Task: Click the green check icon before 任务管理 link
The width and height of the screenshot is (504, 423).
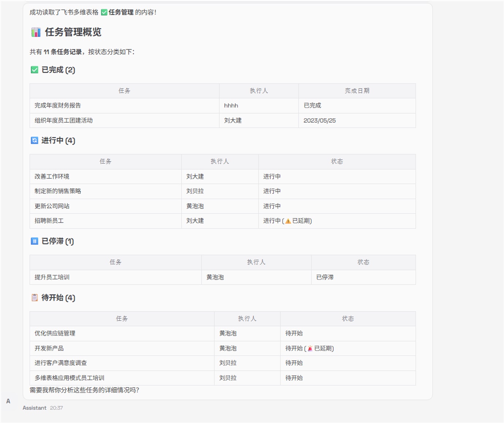Action: (x=104, y=12)
